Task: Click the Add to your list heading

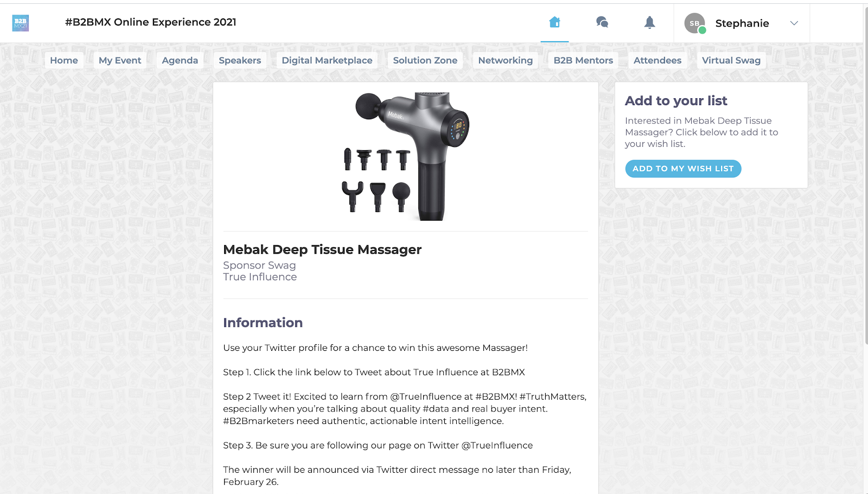Action: pos(676,101)
